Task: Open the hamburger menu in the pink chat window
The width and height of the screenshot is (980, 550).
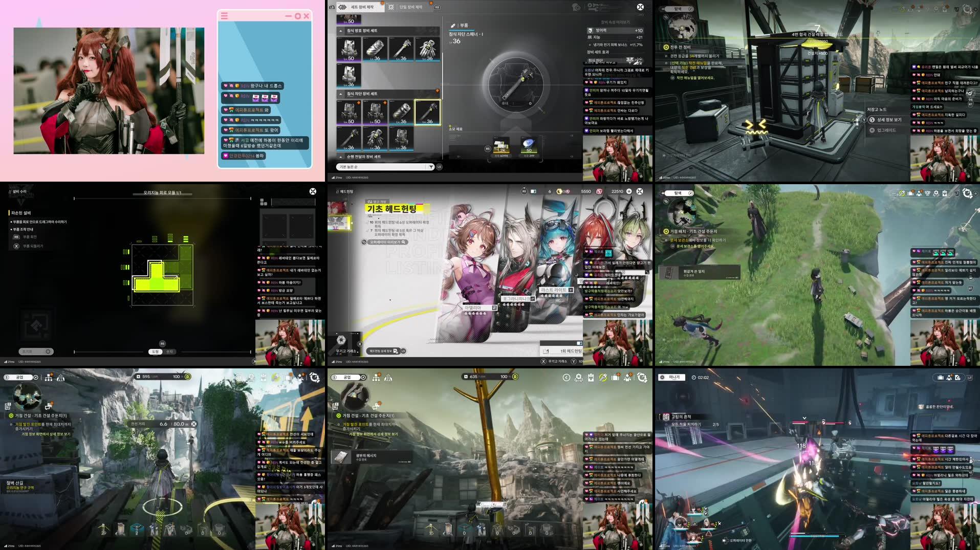Action: [225, 16]
